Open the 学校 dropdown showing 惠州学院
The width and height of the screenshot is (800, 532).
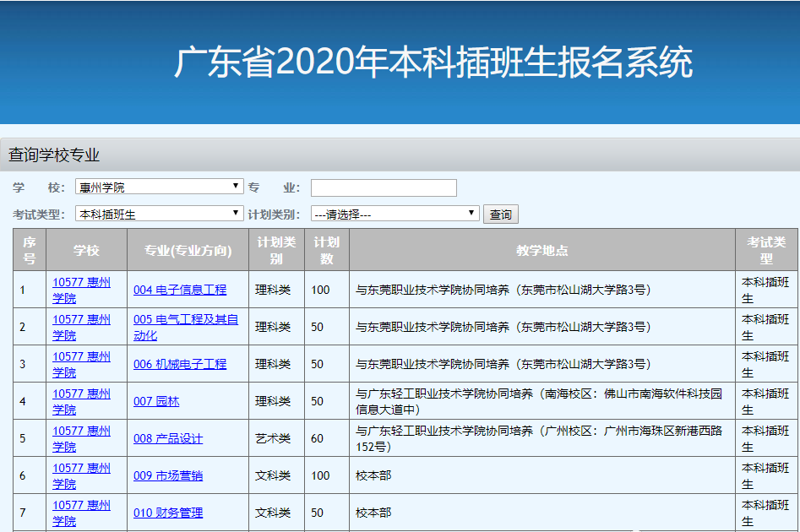coord(159,187)
